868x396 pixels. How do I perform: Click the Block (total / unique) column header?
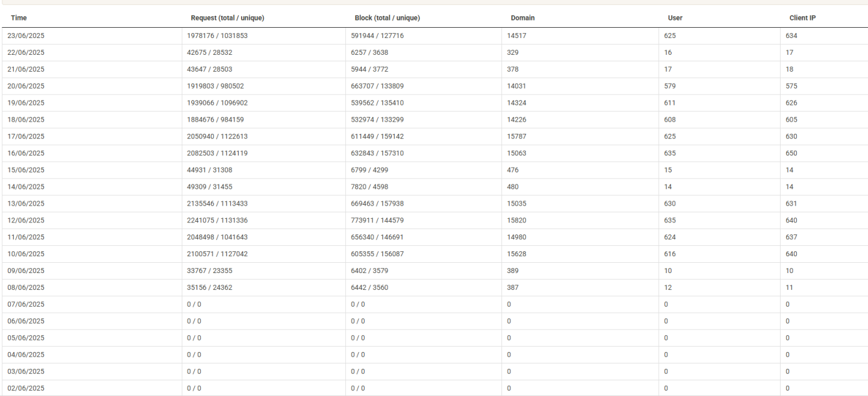tap(387, 18)
